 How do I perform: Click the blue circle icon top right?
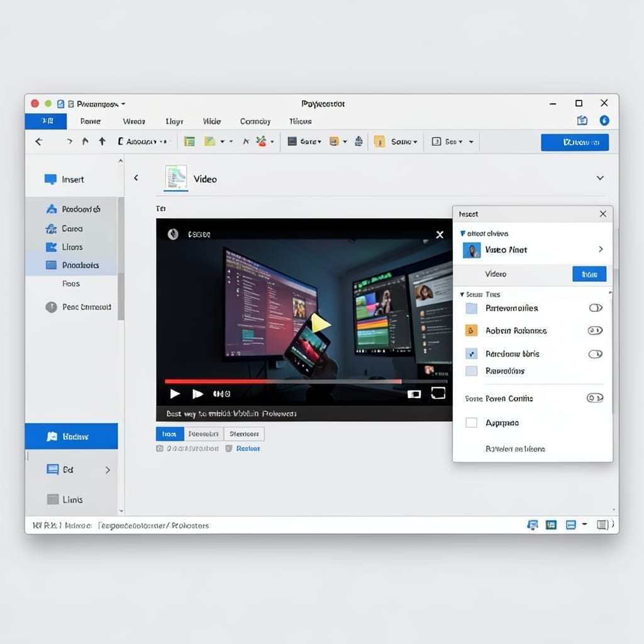click(604, 120)
